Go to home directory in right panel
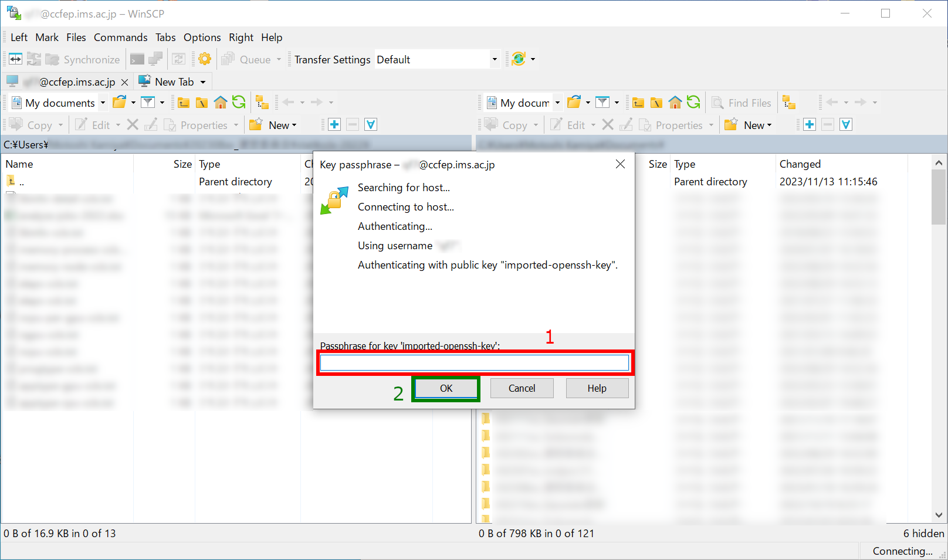948x560 pixels. coord(675,103)
